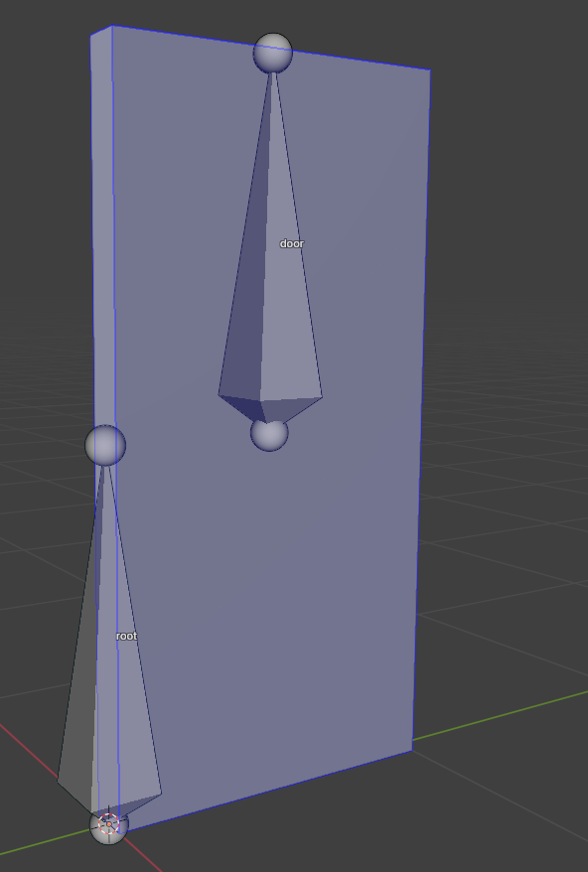Select the root bone's upper tip sphere

(105, 446)
